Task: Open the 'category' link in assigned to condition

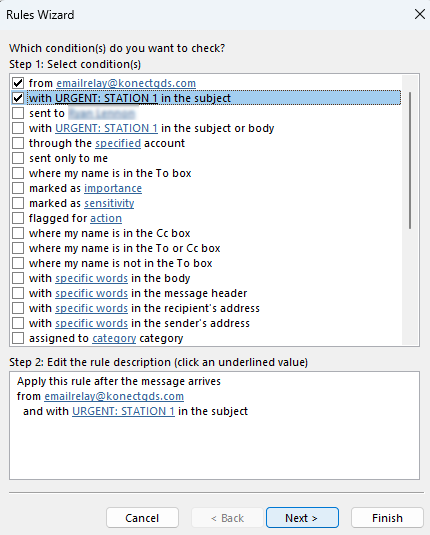Action: click(x=114, y=338)
